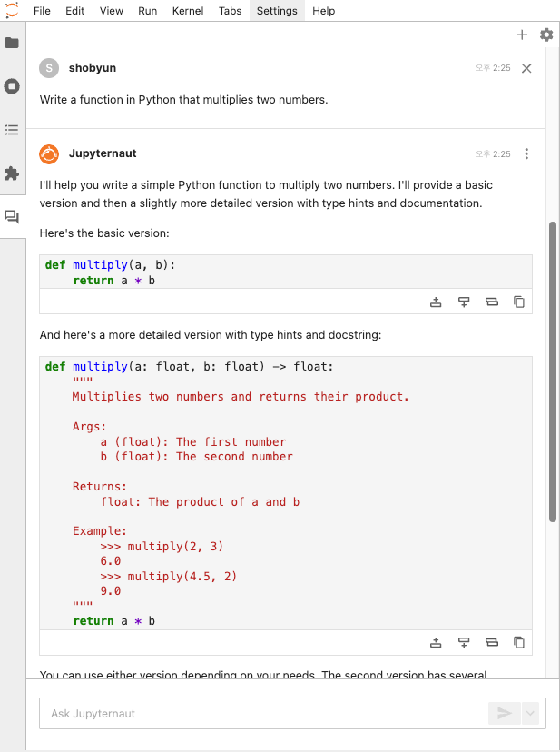Viewport: 560px width, 752px height.
Task: Open Jupyternaut chat settings via gear icon
Action: (545, 35)
